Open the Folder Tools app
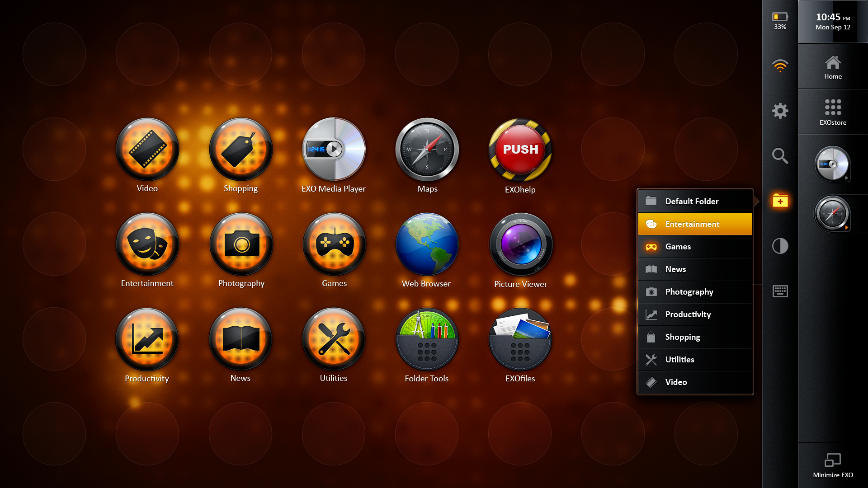 click(427, 339)
